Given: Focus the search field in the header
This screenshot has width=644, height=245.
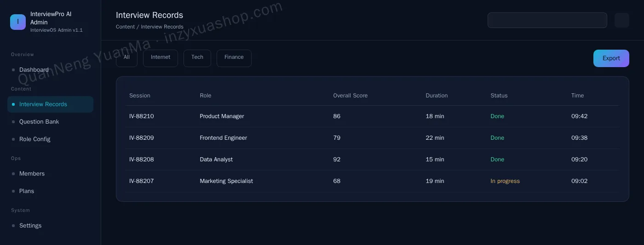Looking at the screenshot, I should tap(547, 20).
